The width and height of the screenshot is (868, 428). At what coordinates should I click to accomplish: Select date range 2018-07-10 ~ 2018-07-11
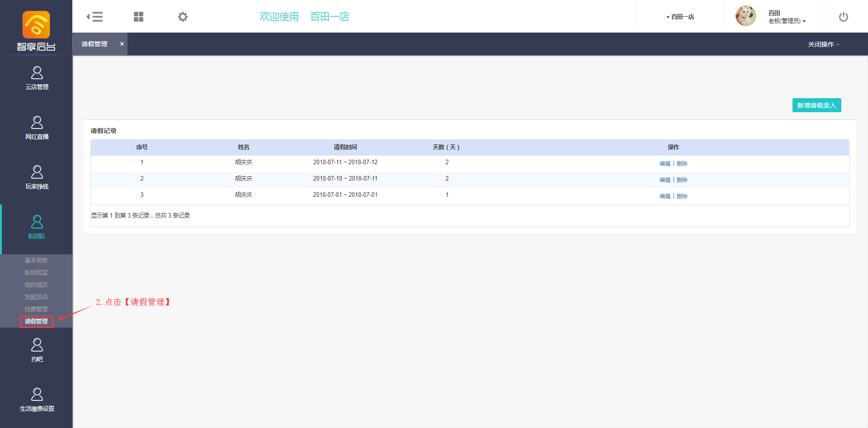coord(345,178)
